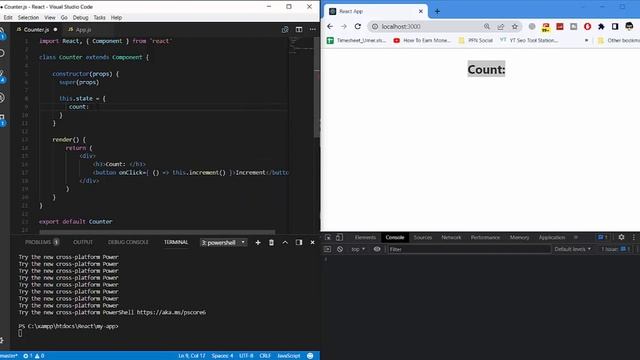Maximize the terminal panel with the up chevron
Screen dimensions: 640x360
[x=285, y=242]
